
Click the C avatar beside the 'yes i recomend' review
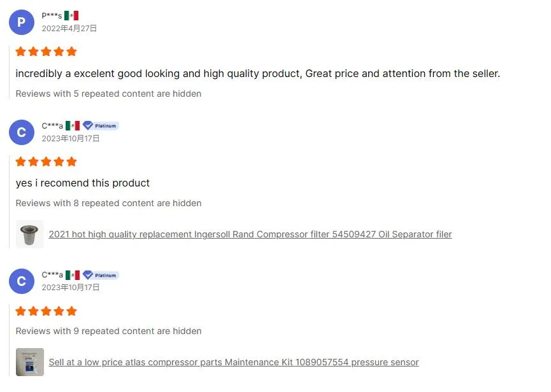21,132
